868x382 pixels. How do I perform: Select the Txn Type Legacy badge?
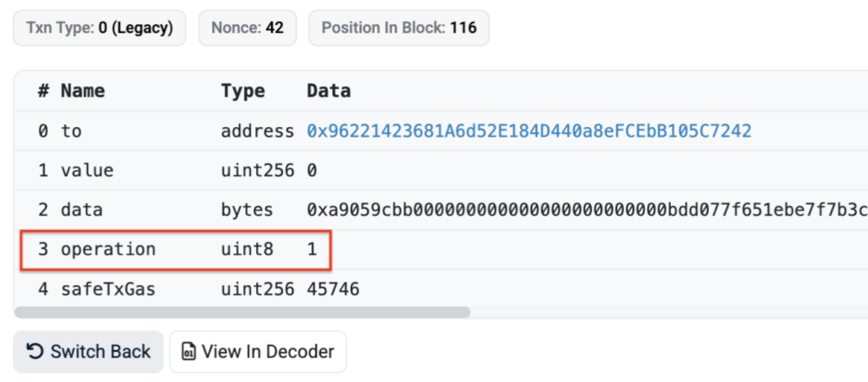coord(99,28)
